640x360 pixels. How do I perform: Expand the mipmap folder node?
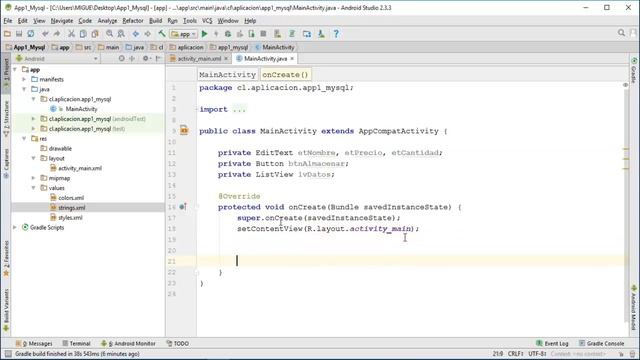[33, 178]
